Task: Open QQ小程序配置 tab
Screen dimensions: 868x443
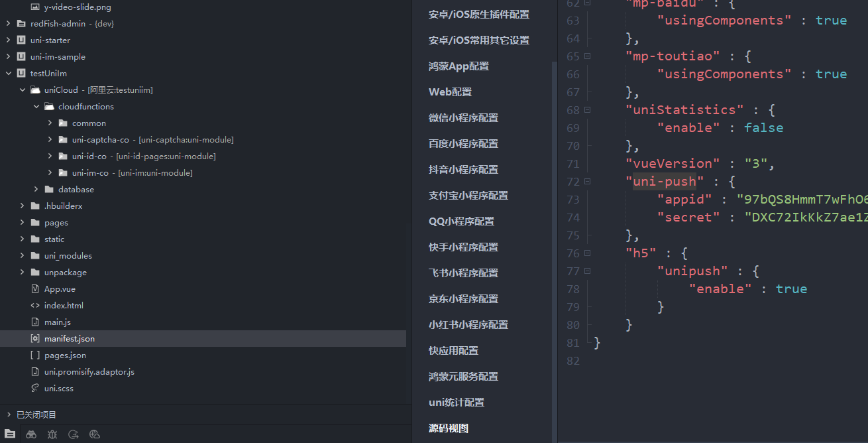Action: [461, 221]
